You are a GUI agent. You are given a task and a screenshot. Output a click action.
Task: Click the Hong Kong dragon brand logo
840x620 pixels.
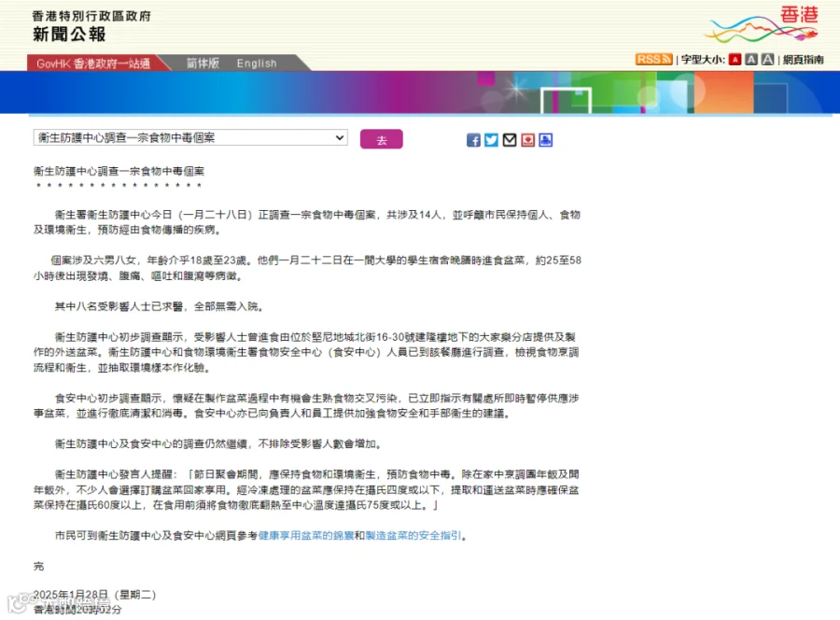pos(763,24)
